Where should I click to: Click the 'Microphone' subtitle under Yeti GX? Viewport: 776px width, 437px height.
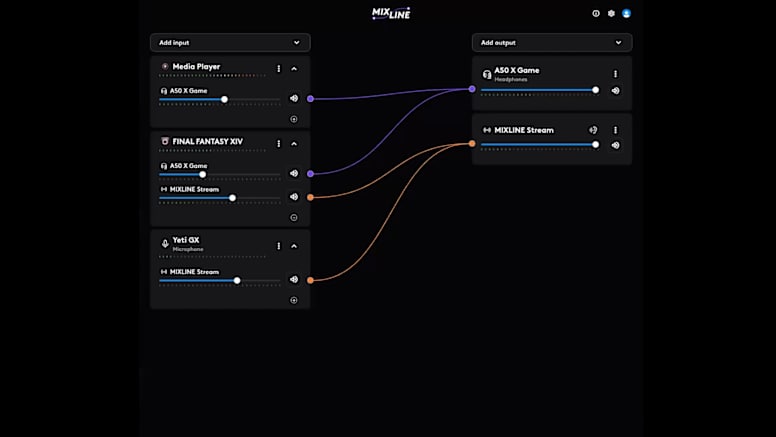click(188, 249)
